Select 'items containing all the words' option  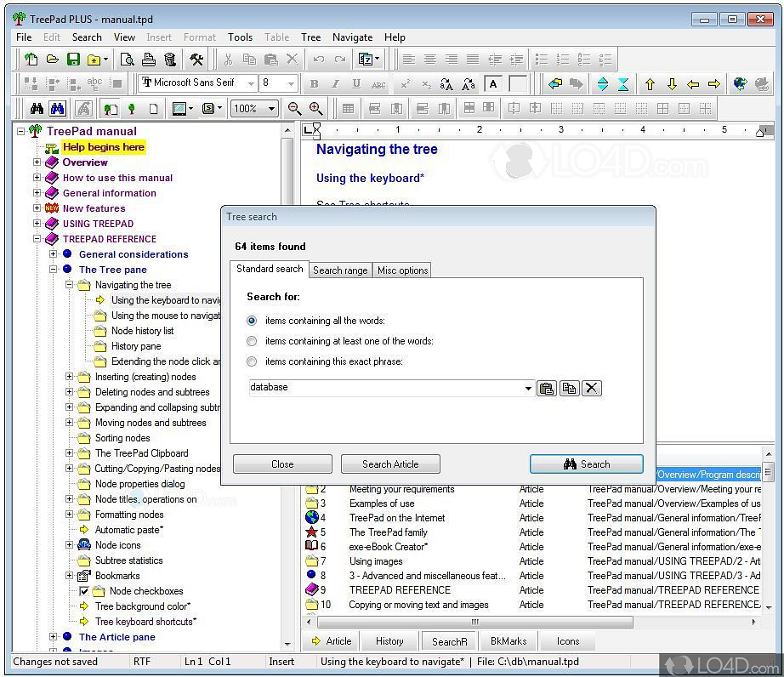[x=252, y=321]
